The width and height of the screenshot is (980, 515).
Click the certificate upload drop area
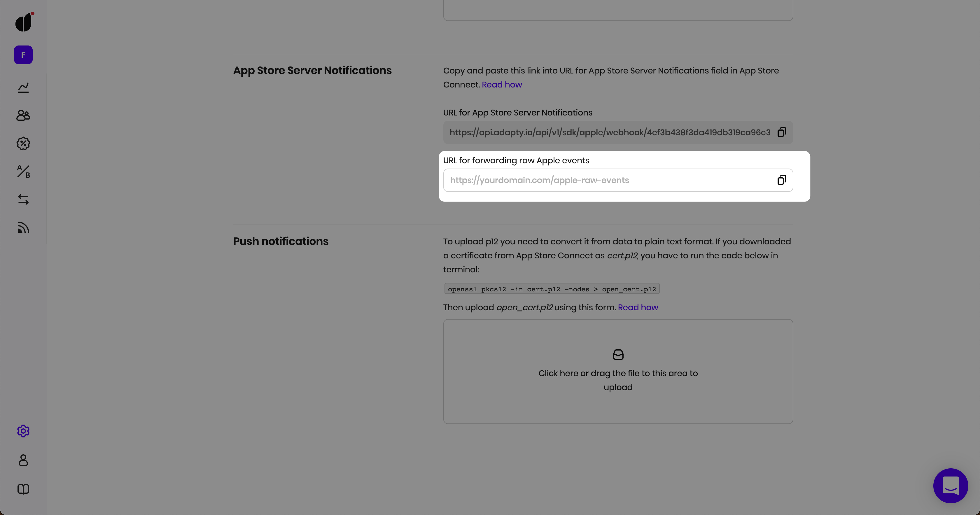(618, 371)
